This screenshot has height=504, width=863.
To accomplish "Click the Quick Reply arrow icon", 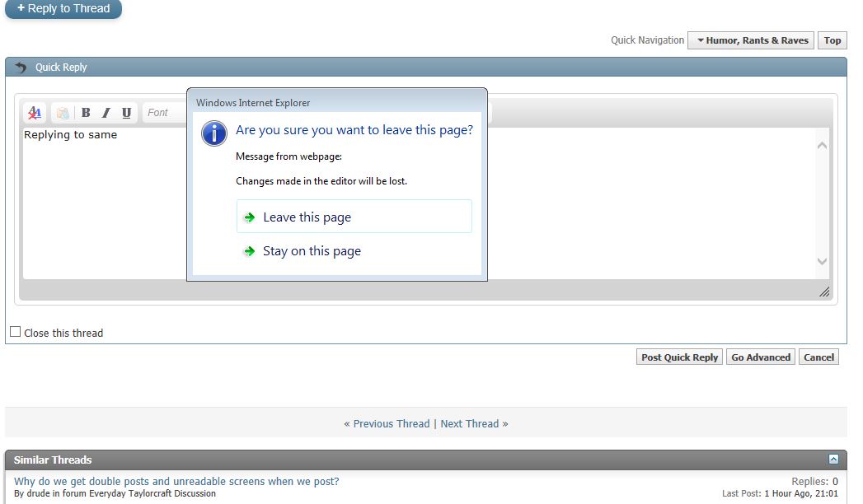I will (21, 68).
